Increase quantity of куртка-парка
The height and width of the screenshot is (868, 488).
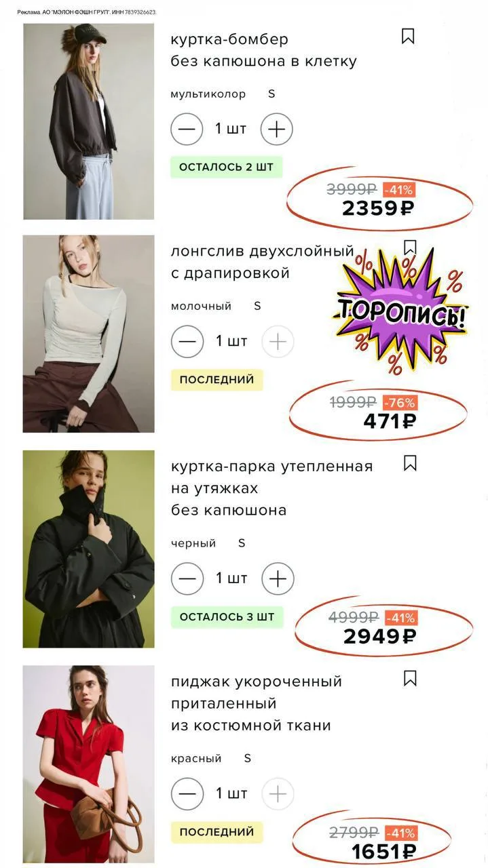tap(278, 578)
